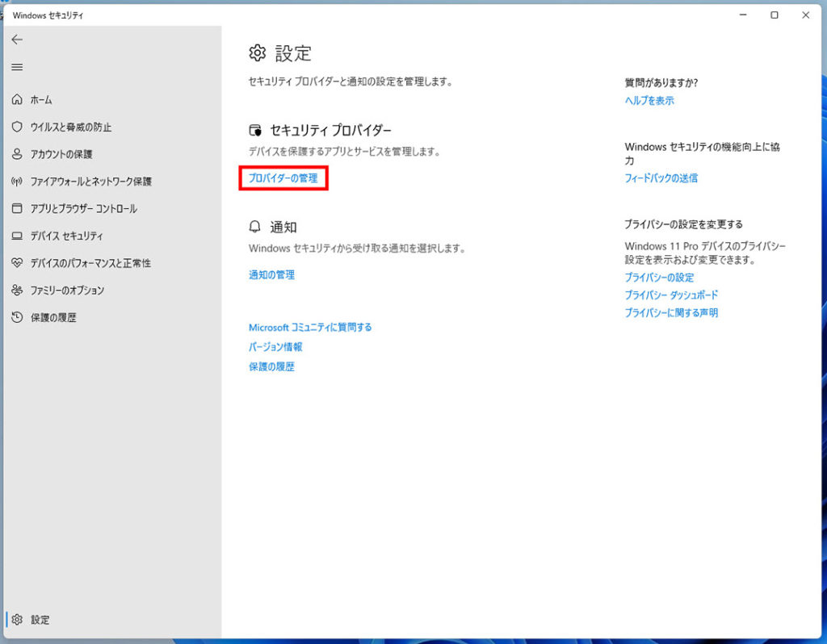
Task: Click the protection history clock icon
Action: pyautogui.click(x=17, y=318)
